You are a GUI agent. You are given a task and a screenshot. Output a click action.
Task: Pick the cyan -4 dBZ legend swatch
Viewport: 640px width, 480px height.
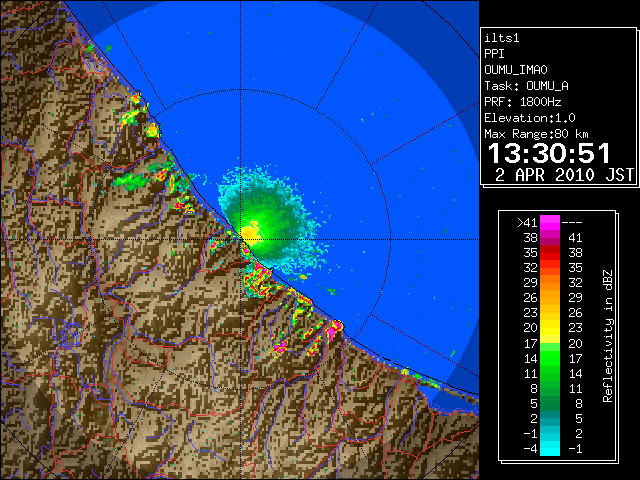550,449
